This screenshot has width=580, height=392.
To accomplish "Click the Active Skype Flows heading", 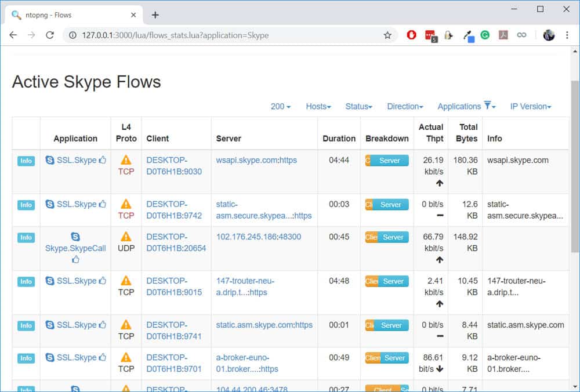I will pyautogui.click(x=86, y=82).
